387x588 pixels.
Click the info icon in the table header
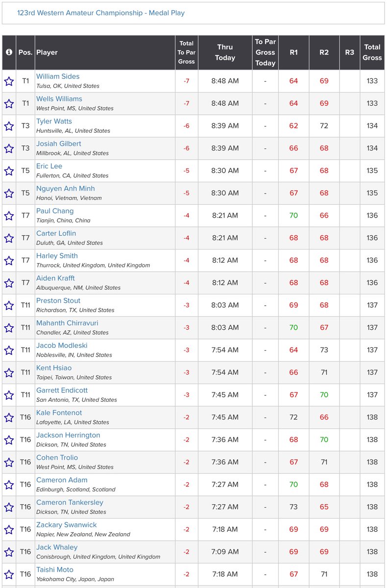coord(9,52)
